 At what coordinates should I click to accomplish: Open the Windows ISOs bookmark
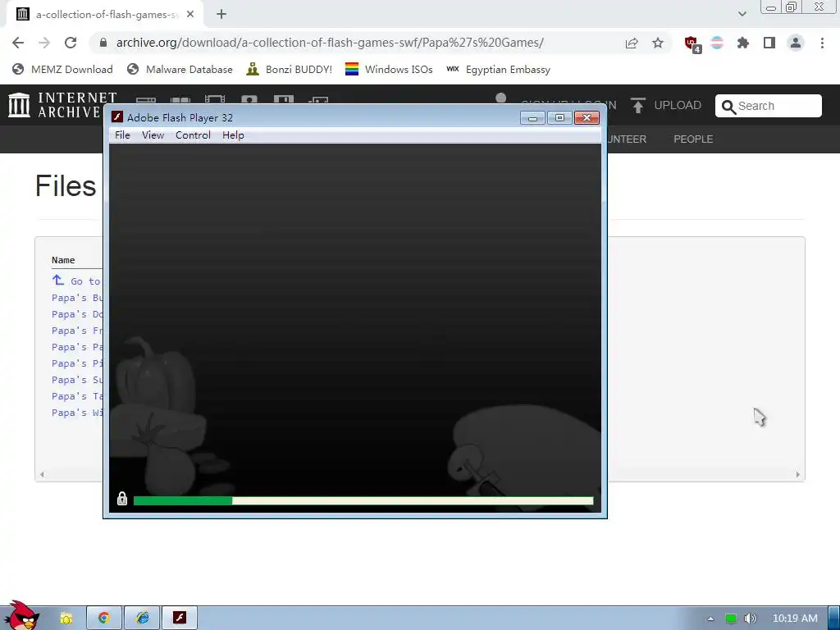click(x=389, y=69)
